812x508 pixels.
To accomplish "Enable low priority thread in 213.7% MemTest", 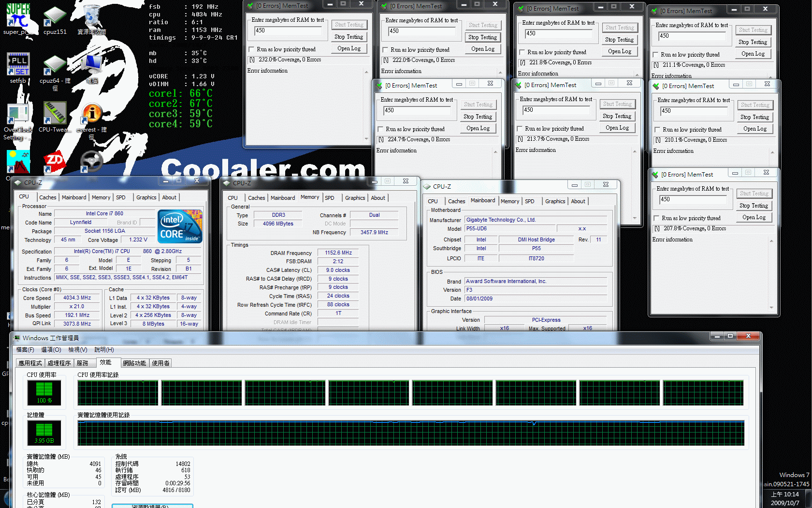I will pos(520,129).
